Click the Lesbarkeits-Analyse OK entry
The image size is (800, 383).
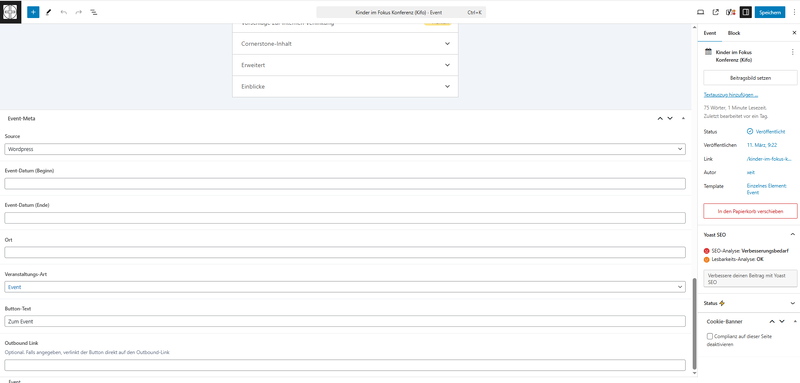pyautogui.click(x=733, y=260)
